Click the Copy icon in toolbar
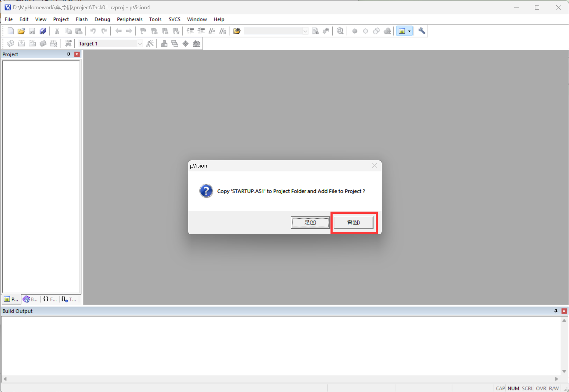The image size is (569, 392). [x=68, y=31]
